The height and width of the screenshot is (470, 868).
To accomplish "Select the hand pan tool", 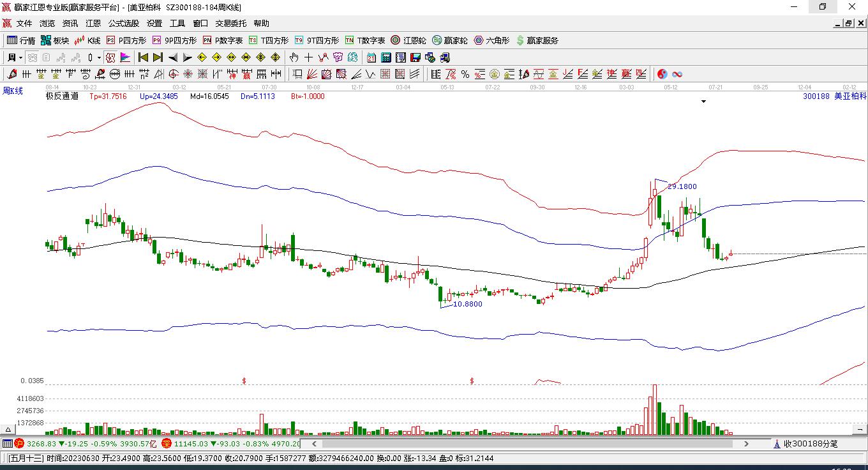I will [x=294, y=57].
